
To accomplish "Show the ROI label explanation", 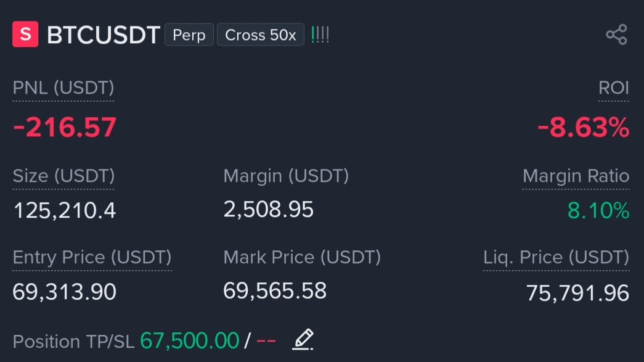I will click(x=614, y=88).
